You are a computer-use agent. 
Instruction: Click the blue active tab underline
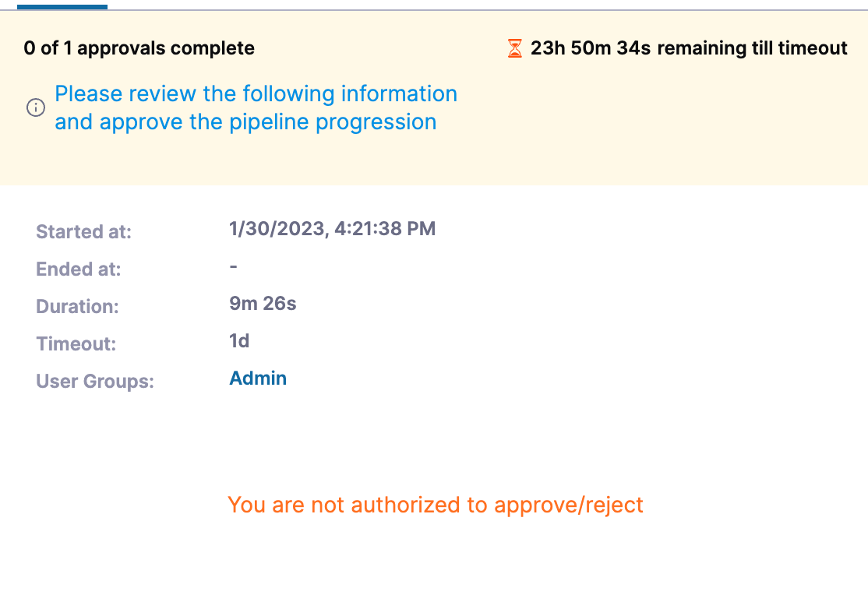(62, 6)
